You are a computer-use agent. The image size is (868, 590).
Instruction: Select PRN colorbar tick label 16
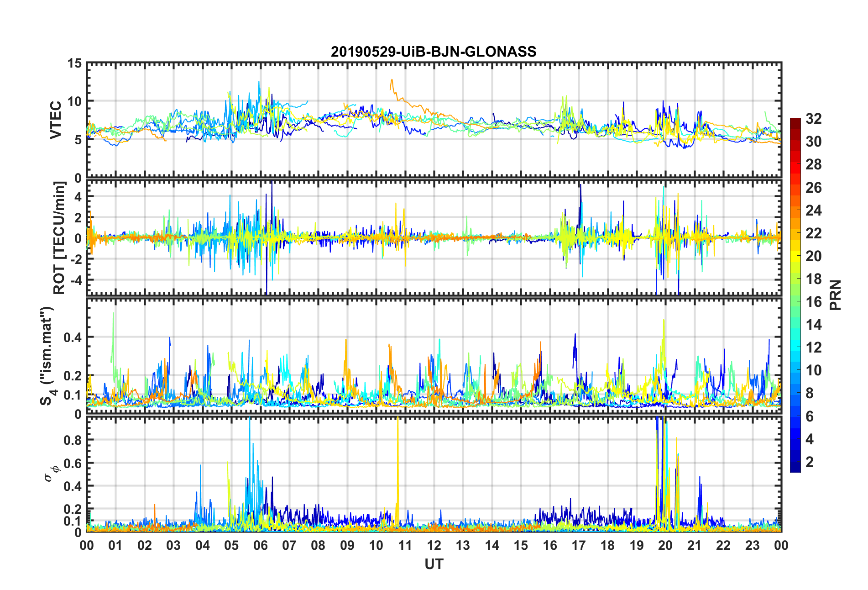(x=814, y=301)
